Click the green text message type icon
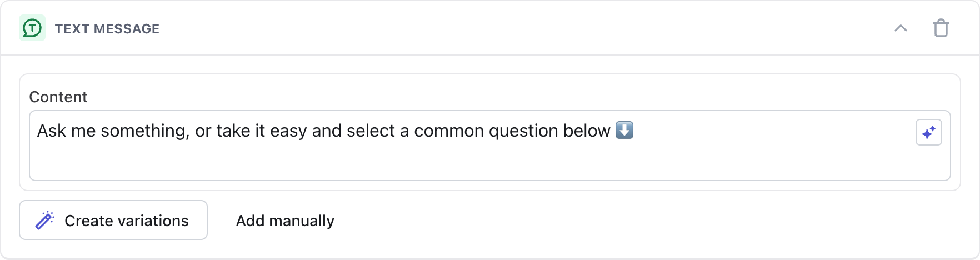This screenshot has height=260, width=980. click(32, 28)
